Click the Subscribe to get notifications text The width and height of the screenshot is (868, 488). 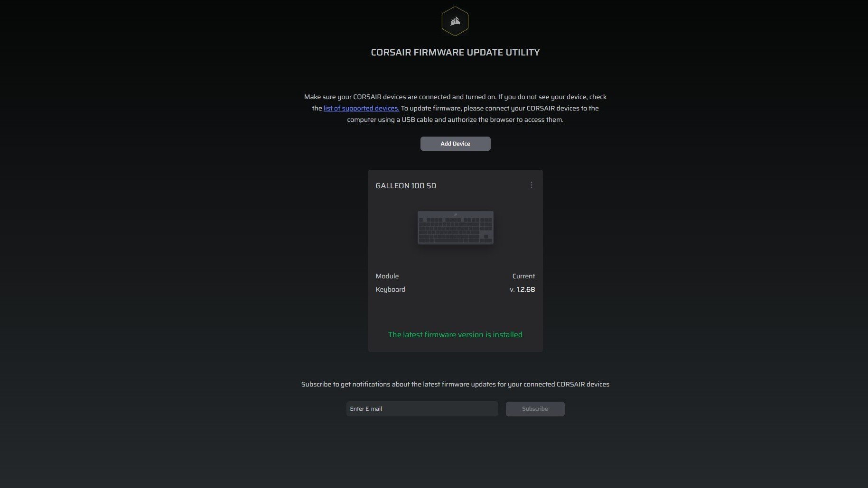455,384
